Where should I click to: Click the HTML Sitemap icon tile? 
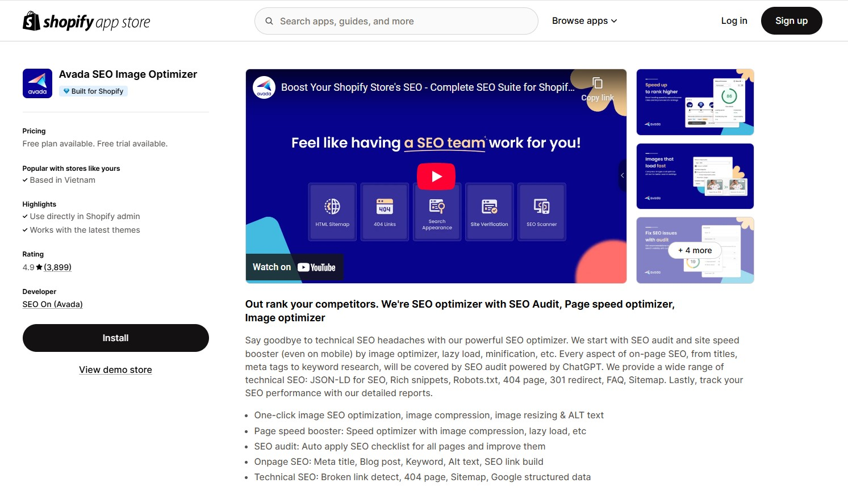click(332, 212)
